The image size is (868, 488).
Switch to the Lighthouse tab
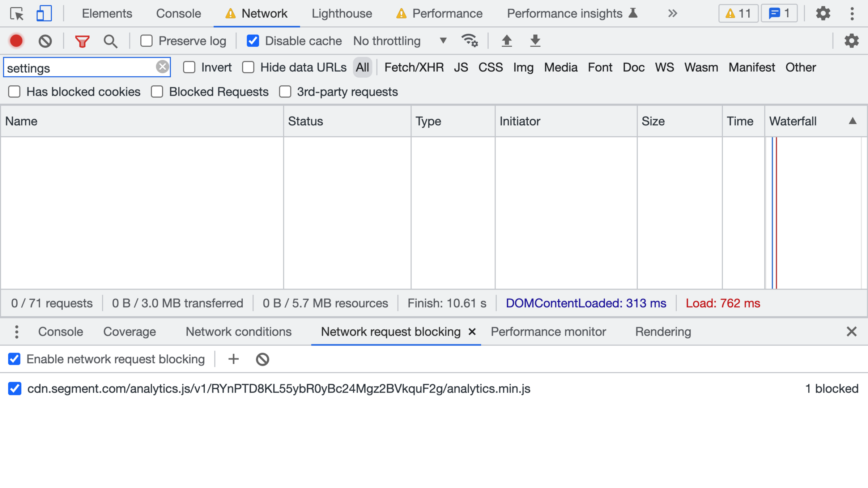[x=341, y=14]
